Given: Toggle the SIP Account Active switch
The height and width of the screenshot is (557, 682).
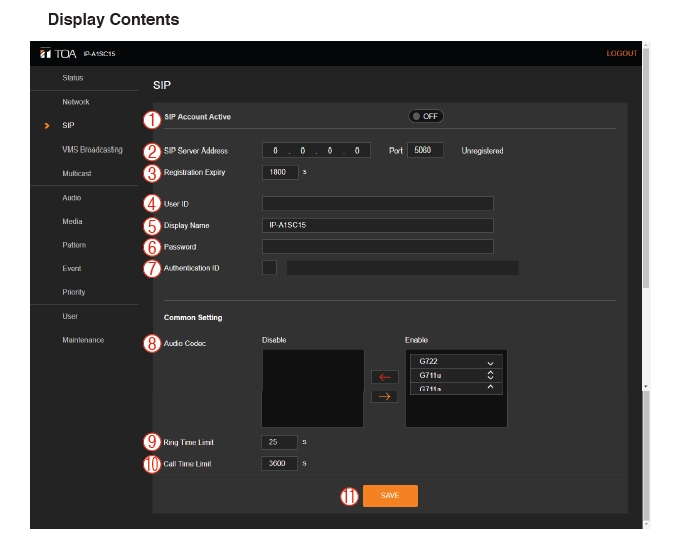Looking at the screenshot, I should 425,116.
